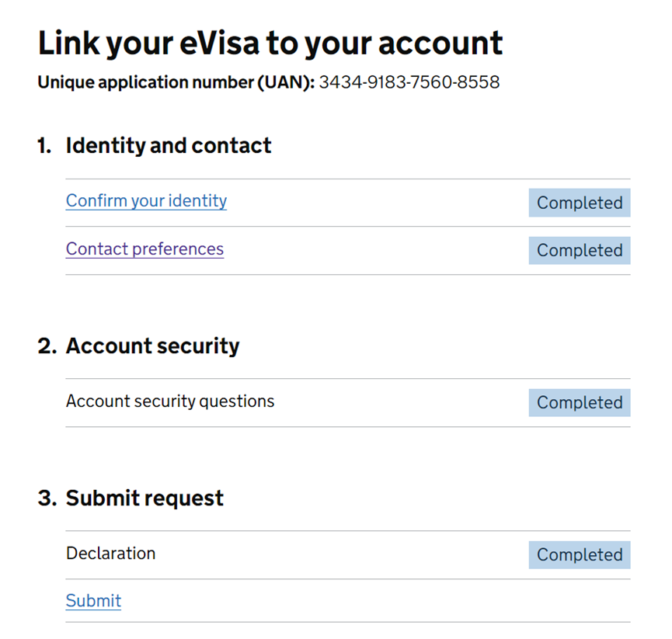Viewport: 672px width, 639px height.
Task: Click Completed tag beside Contact preferences
Action: coord(580,251)
